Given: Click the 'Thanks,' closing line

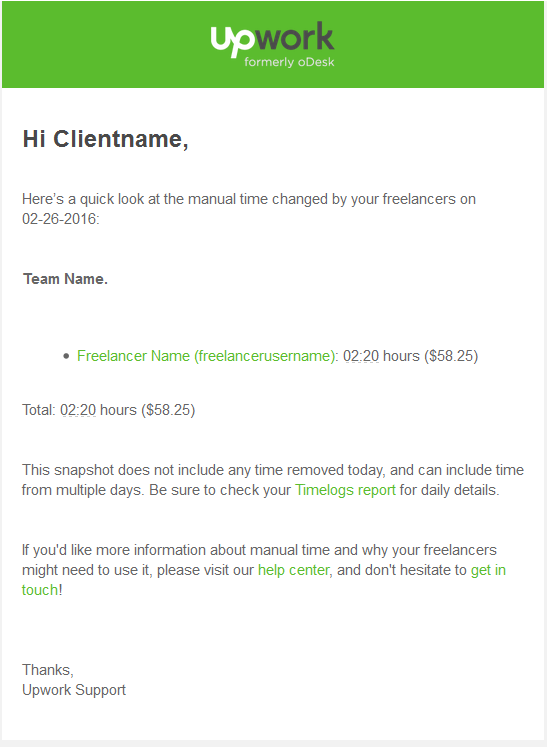Looking at the screenshot, I should 48,670.
